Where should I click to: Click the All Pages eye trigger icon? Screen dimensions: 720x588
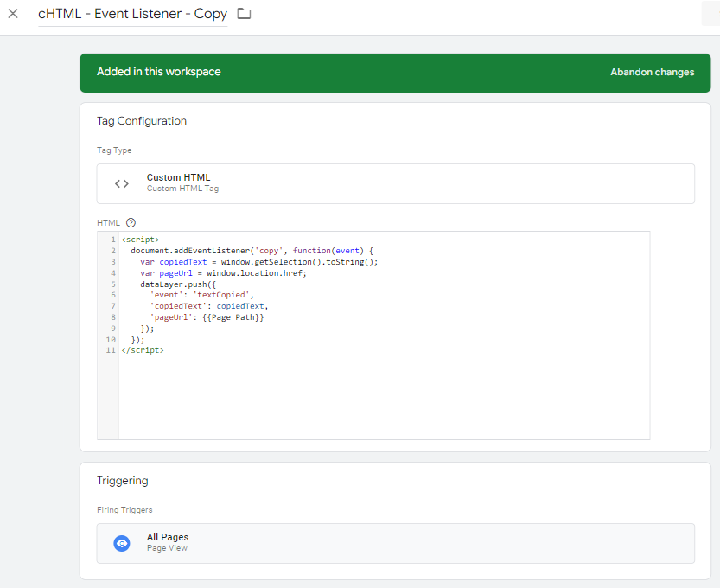point(122,543)
